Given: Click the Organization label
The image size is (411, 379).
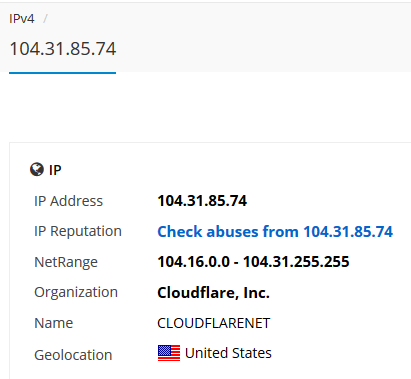Looking at the screenshot, I should click(x=76, y=292).
